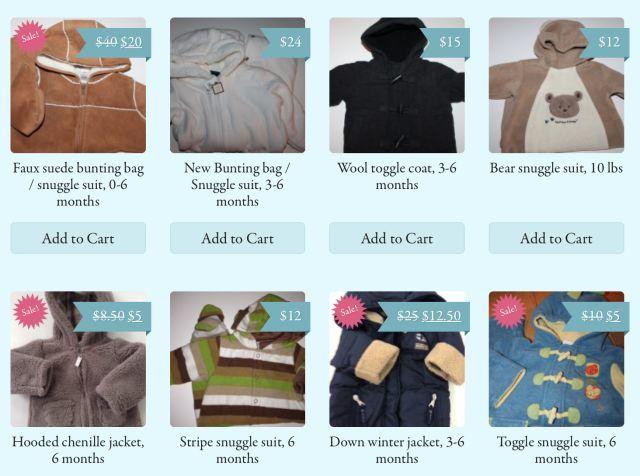
Task: Select Stripe snuggle suit, 6 months title
Action: 237,450
